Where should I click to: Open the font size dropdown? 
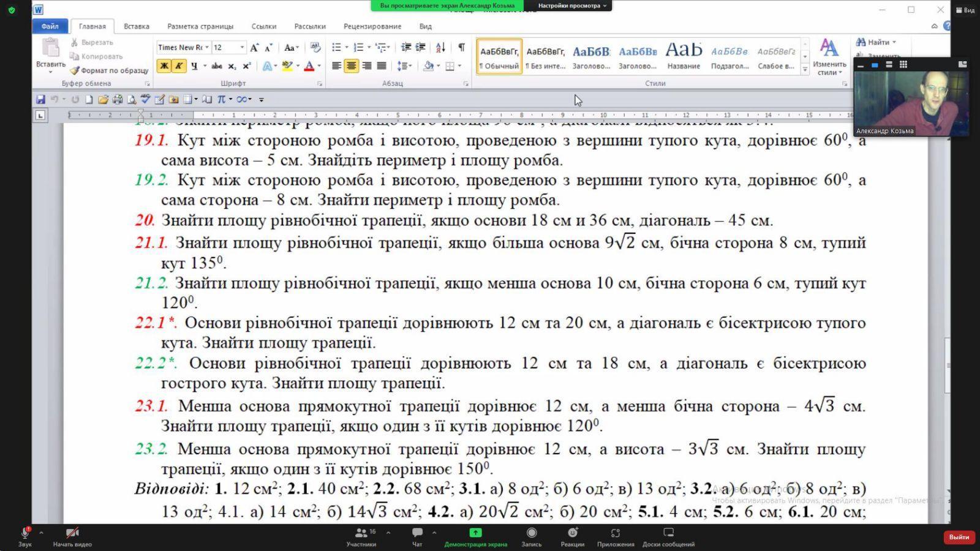coord(242,47)
